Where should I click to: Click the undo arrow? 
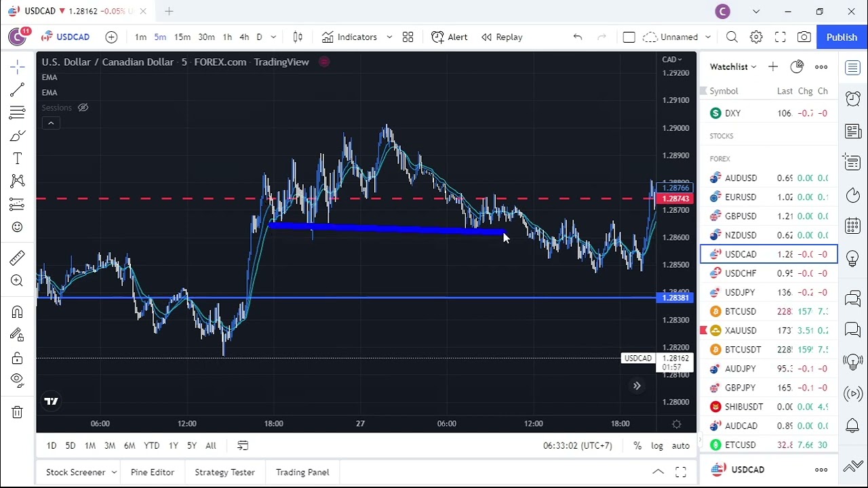click(x=578, y=37)
